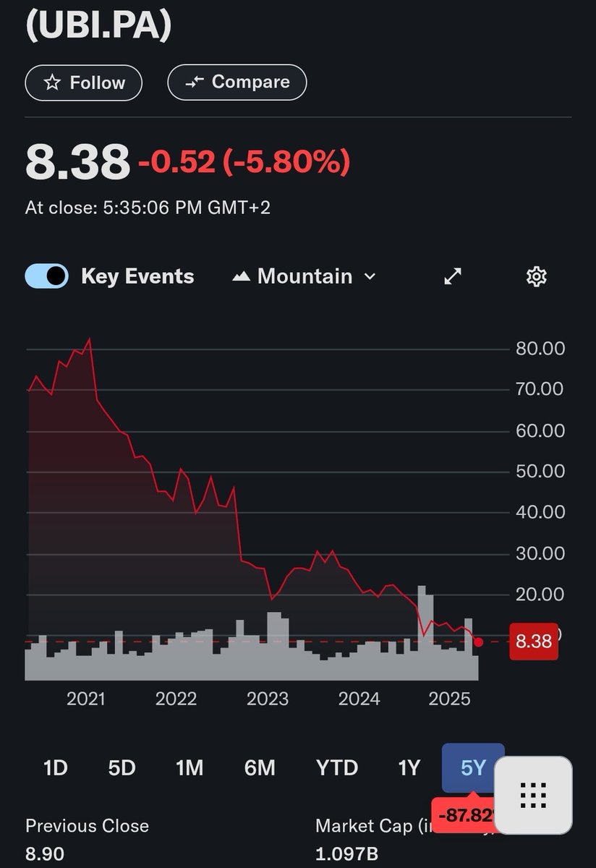Click the star icon in Follow button
596x868 pixels.
click(x=52, y=82)
